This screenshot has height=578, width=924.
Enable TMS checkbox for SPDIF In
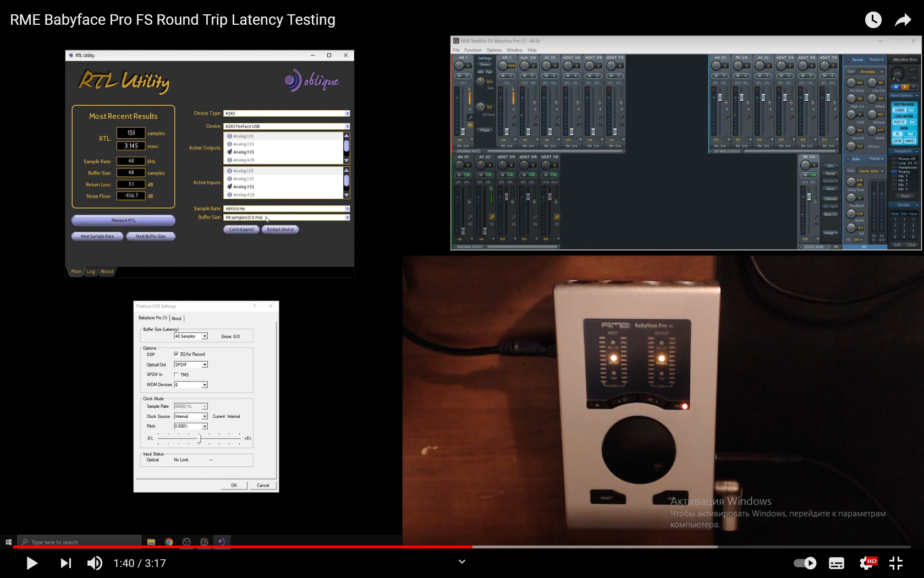click(x=176, y=374)
